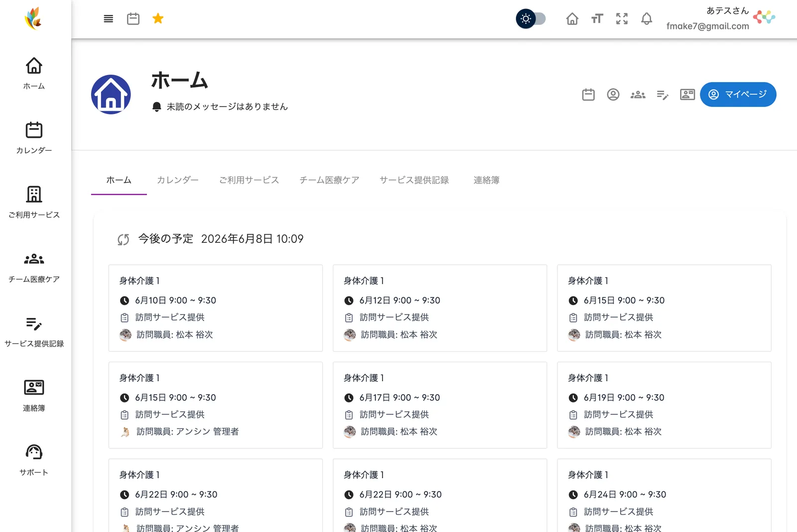Open the 6月24日 9:00 schedule card
The image size is (797, 532).
tap(664, 495)
